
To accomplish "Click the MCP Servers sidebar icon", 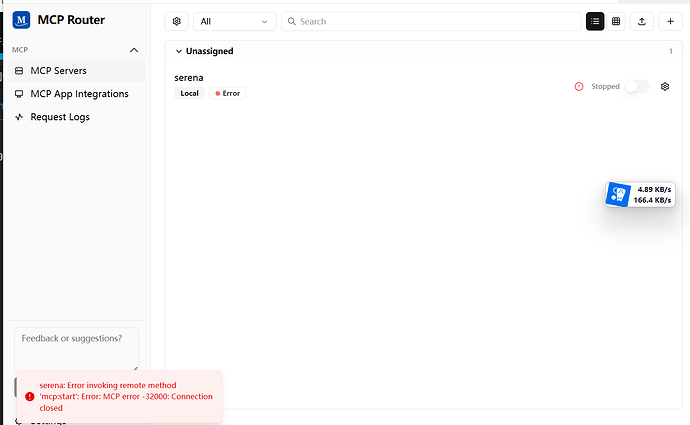I will [x=19, y=70].
